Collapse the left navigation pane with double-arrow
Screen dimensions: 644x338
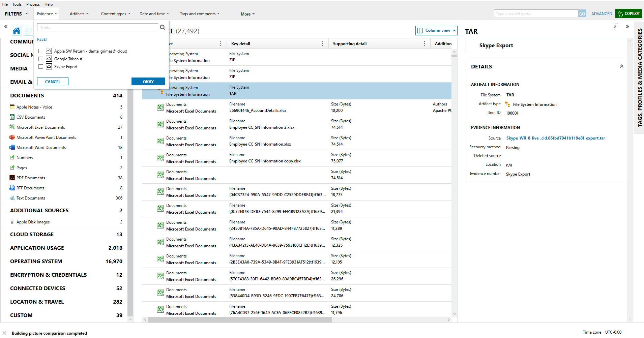tap(6, 27)
